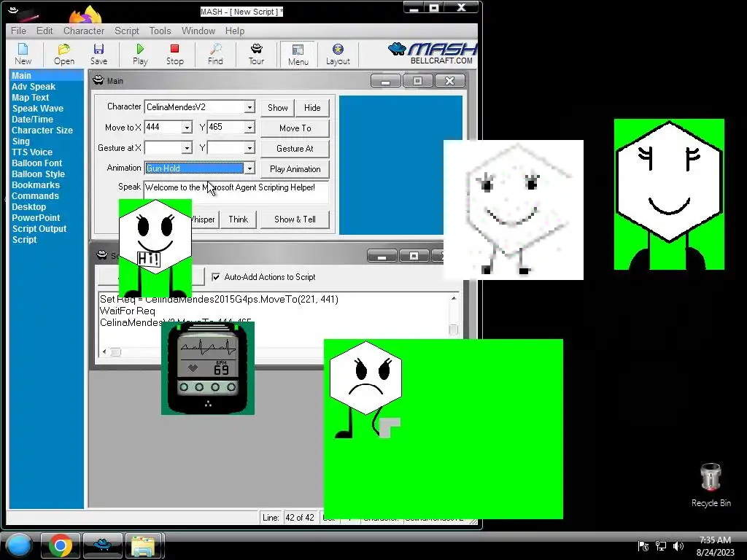Click the Speak text input field

pyautogui.click(x=236, y=192)
